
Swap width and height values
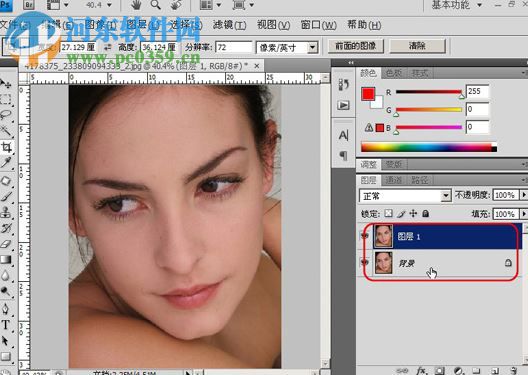pyautogui.click(x=108, y=48)
